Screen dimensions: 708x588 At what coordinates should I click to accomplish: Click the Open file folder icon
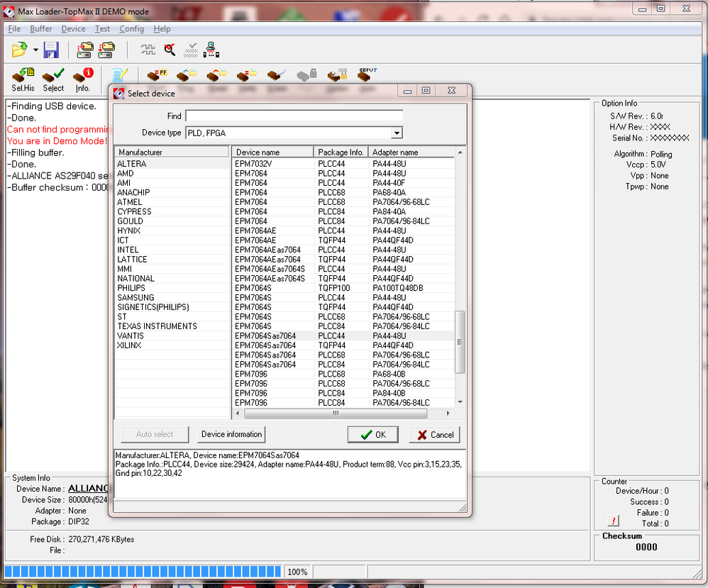[19, 50]
